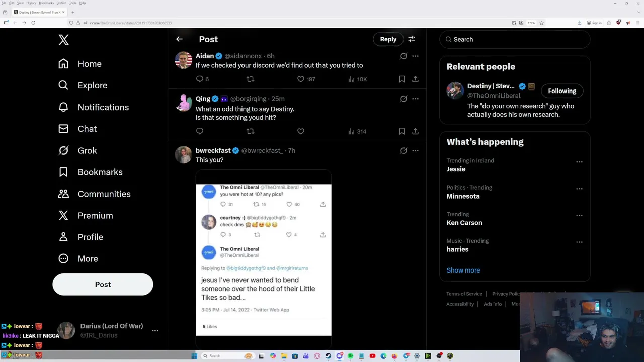Go back using the Post header arrow
644x362 pixels.
tap(179, 39)
